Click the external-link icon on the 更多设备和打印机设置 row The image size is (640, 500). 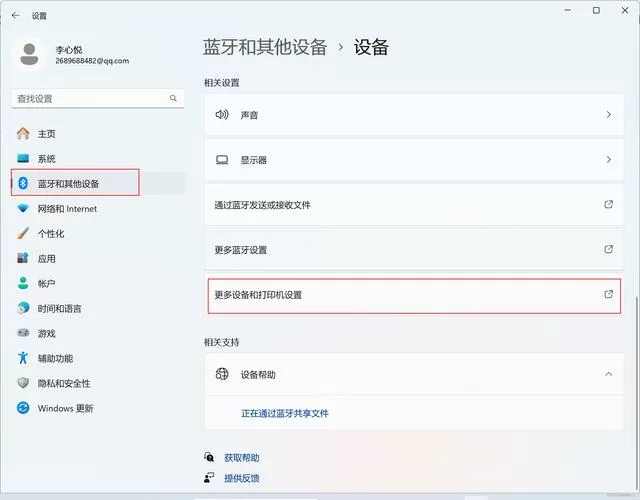coord(609,294)
